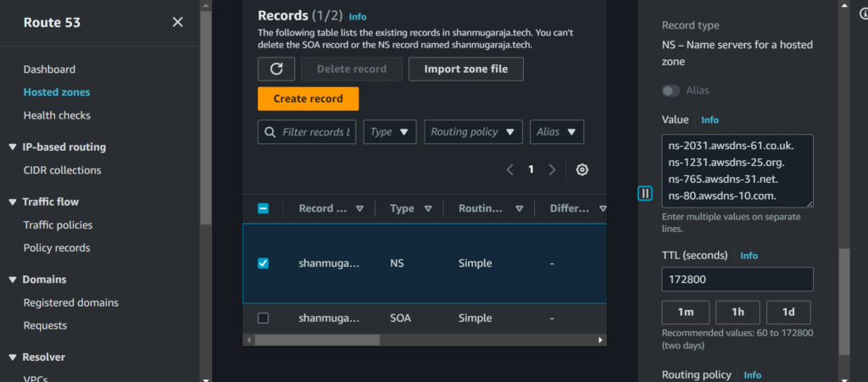Collapse the Traffic flow section
This screenshot has width=868, height=382.
pos(13,202)
